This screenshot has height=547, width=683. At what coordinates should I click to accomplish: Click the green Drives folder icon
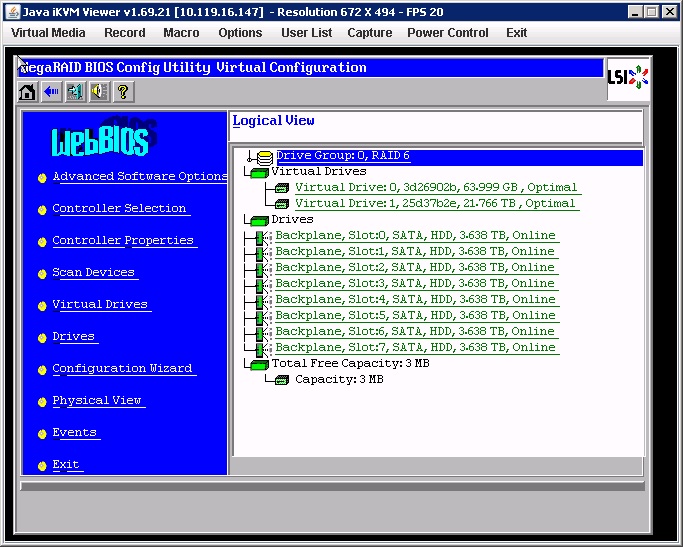pyautogui.click(x=259, y=221)
